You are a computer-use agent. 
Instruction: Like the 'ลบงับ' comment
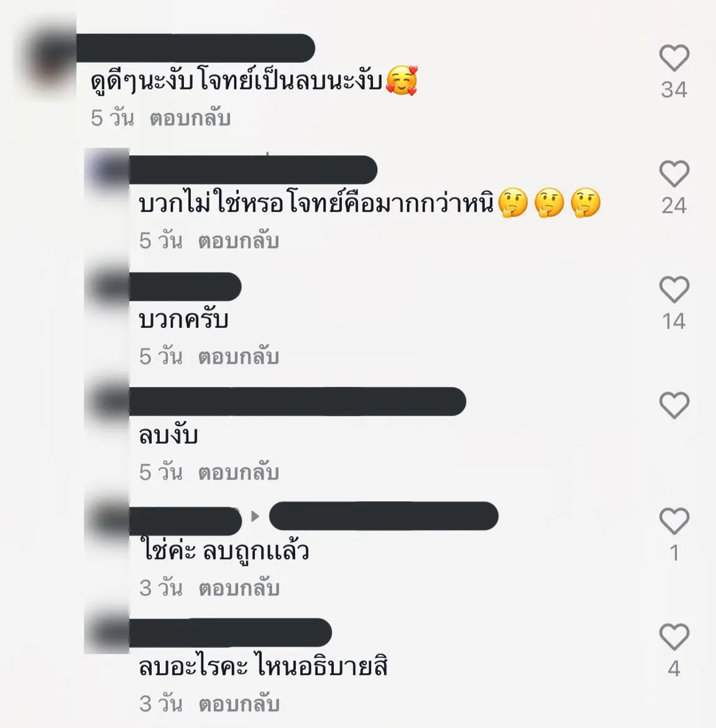click(x=674, y=405)
